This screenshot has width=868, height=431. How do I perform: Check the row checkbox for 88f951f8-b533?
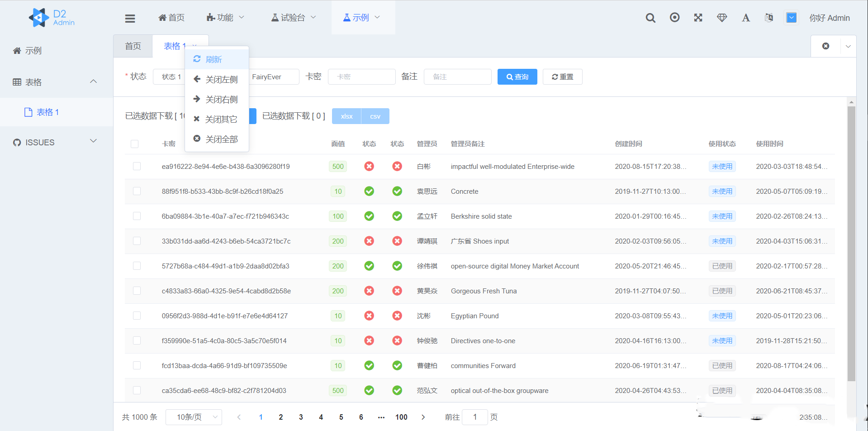(137, 191)
